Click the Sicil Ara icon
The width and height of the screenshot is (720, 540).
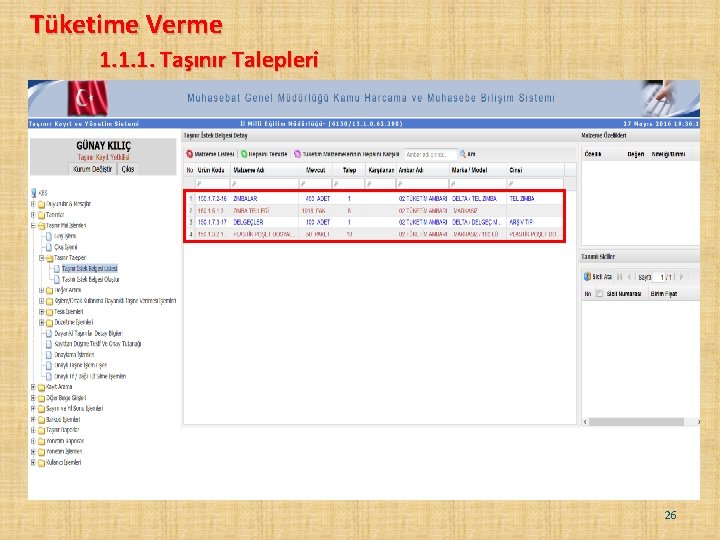click(587, 276)
